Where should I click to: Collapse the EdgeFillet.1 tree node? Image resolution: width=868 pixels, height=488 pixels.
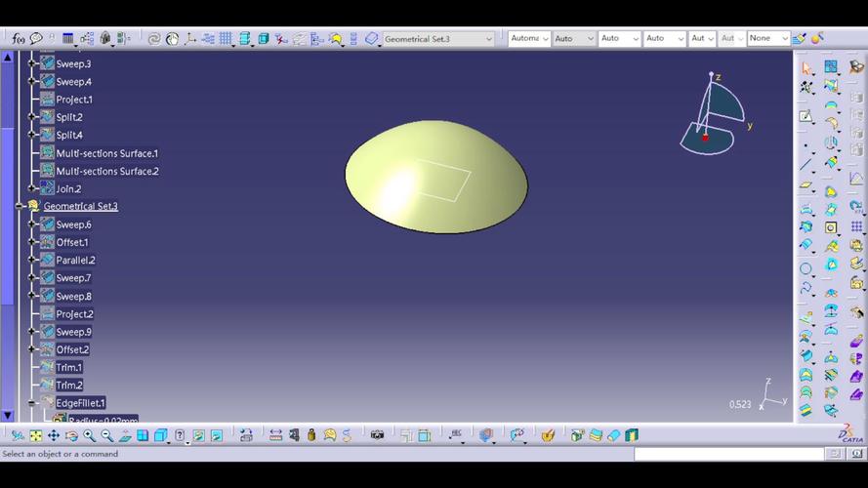tap(31, 403)
